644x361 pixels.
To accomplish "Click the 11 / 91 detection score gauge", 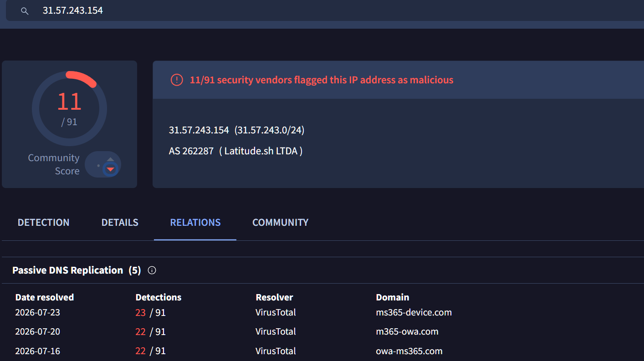I will (x=69, y=109).
